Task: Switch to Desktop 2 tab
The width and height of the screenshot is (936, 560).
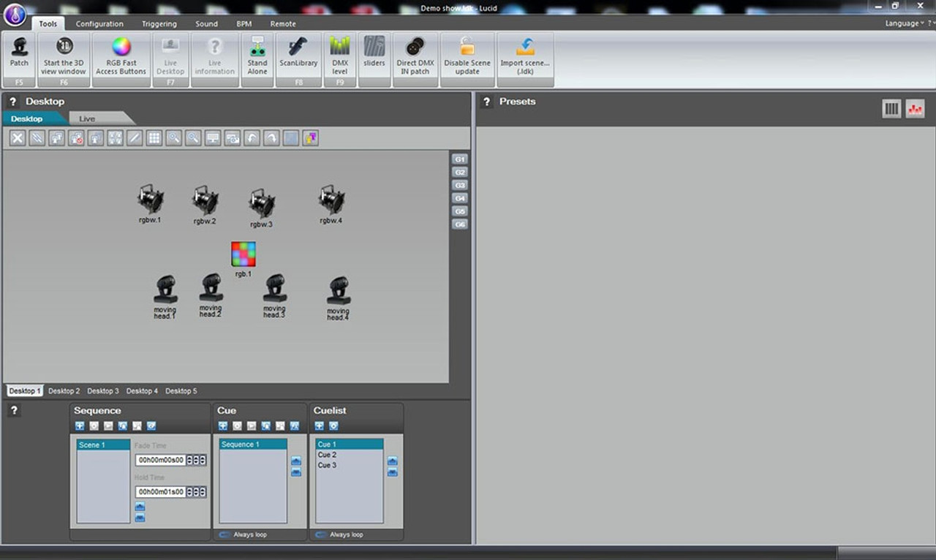Action: 64,391
